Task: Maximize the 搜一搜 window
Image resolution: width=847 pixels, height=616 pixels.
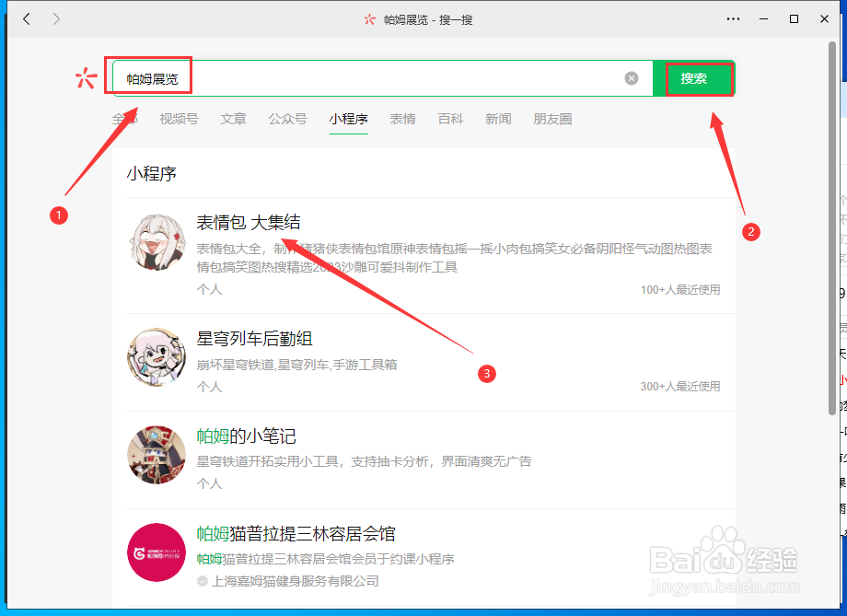Action: [794, 19]
